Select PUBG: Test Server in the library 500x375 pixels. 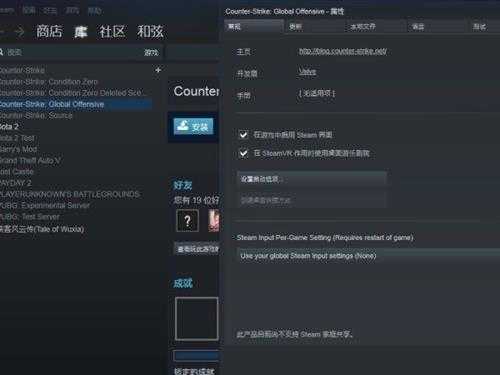pyautogui.click(x=30, y=217)
